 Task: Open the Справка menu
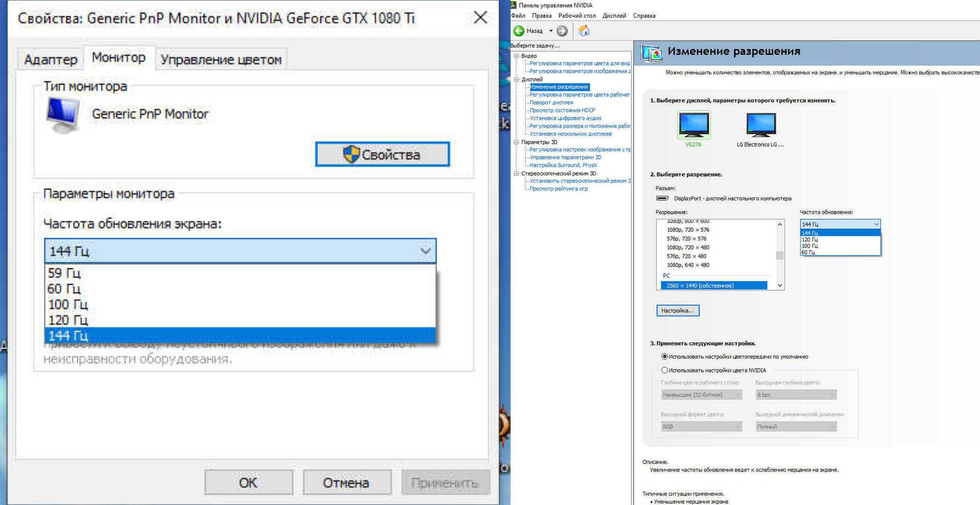click(644, 16)
